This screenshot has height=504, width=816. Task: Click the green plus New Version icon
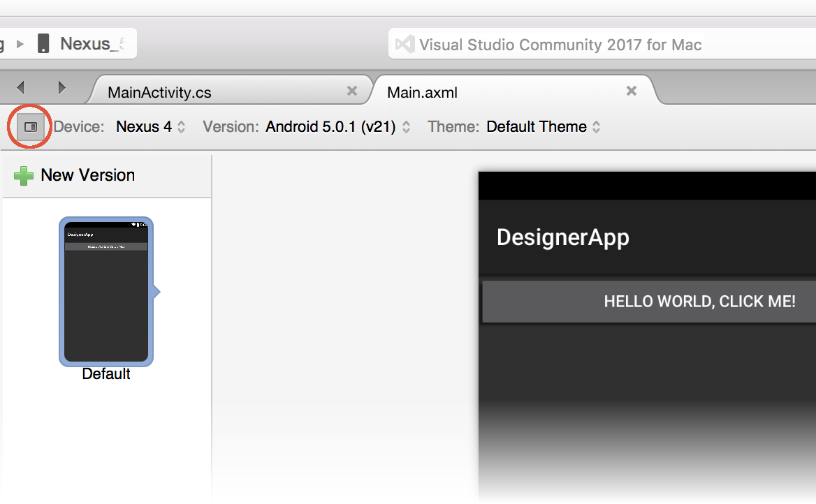(x=24, y=176)
